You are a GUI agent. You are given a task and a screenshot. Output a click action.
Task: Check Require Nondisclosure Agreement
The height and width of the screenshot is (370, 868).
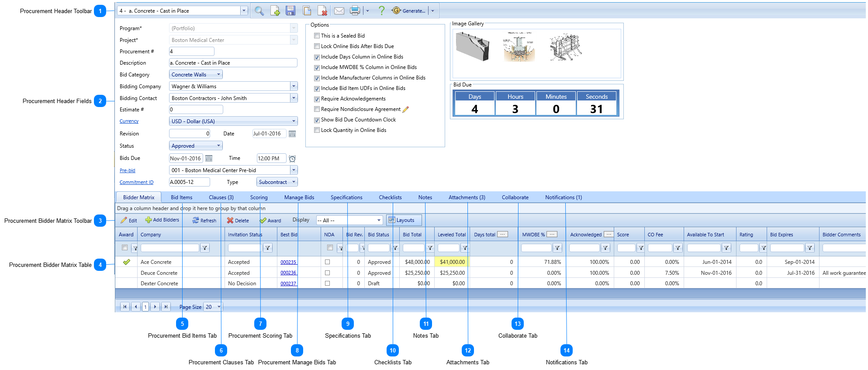point(317,109)
